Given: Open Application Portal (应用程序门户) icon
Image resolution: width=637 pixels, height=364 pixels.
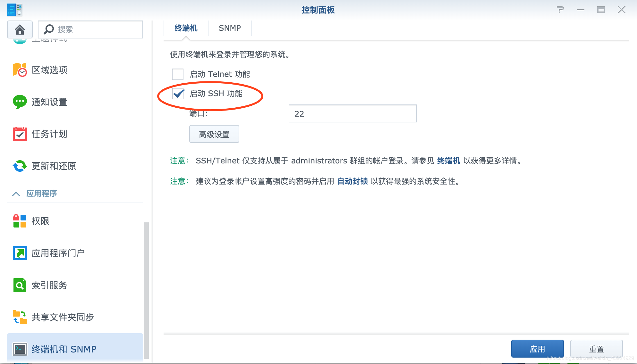Looking at the screenshot, I should (x=20, y=253).
